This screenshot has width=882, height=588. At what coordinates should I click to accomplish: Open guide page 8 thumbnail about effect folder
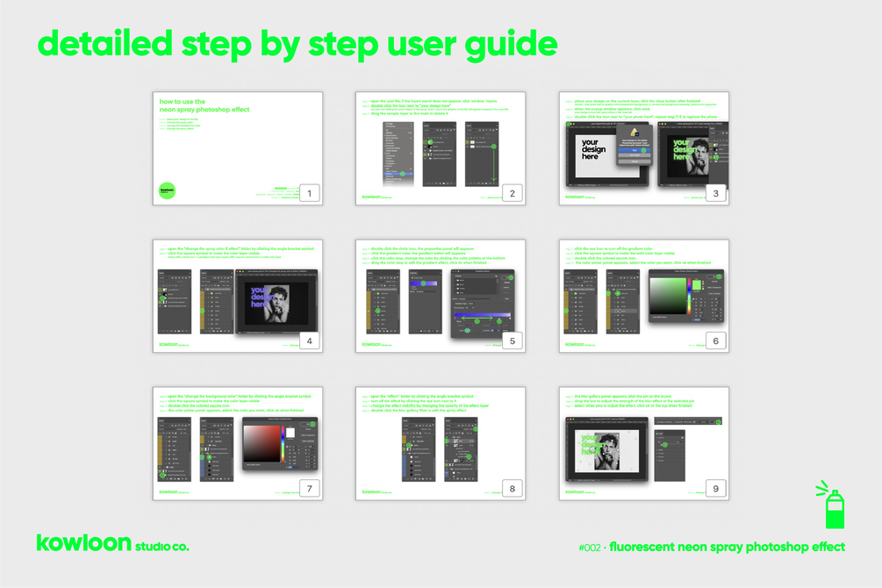(441, 443)
